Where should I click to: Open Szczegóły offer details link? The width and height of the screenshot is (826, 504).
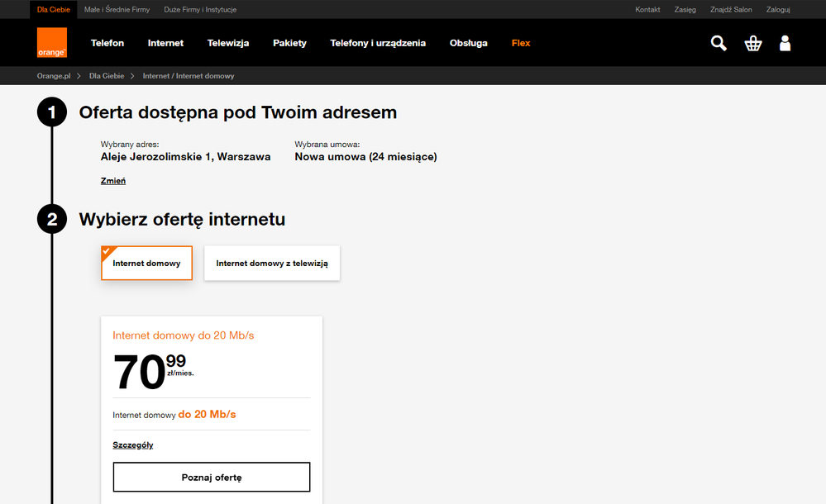(133, 445)
